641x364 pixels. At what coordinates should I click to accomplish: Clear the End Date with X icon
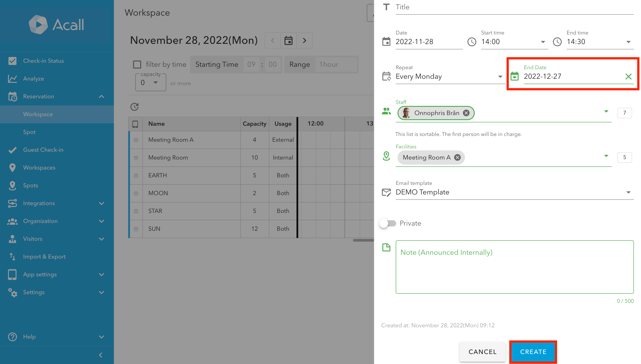tap(628, 77)
